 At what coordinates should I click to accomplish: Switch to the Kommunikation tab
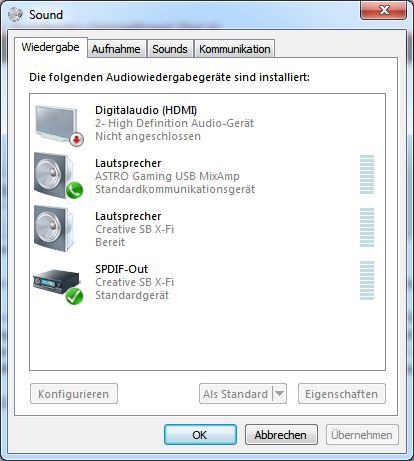point(235,49)
